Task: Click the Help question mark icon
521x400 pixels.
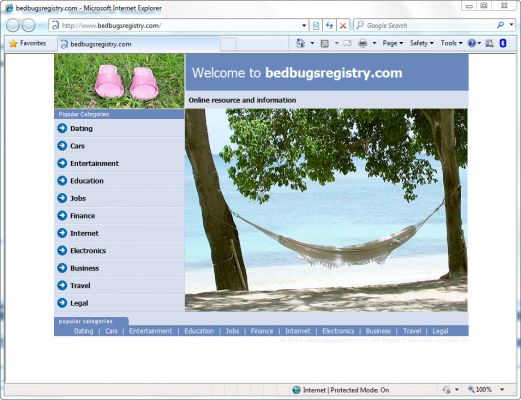Action: tap(472, 43)
